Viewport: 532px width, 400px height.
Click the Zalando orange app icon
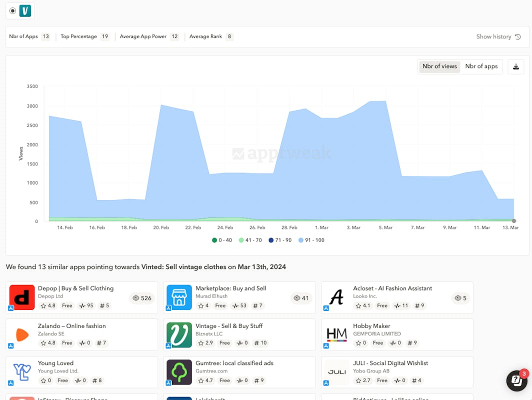click(22, 335)
